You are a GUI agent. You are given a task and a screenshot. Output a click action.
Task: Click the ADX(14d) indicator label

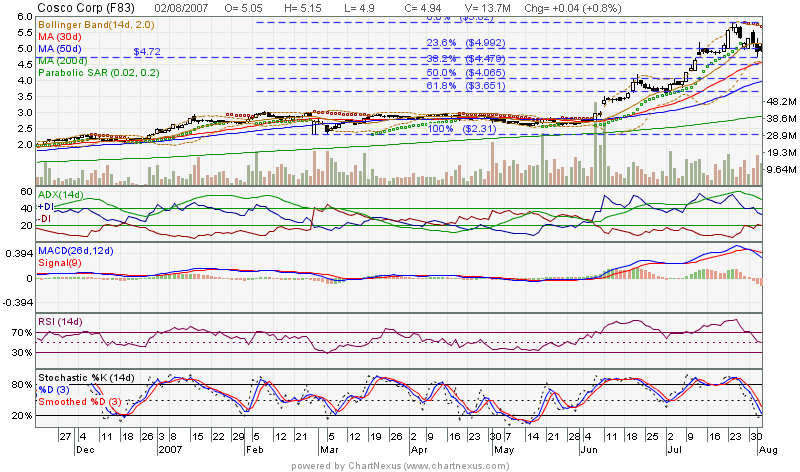63,192
